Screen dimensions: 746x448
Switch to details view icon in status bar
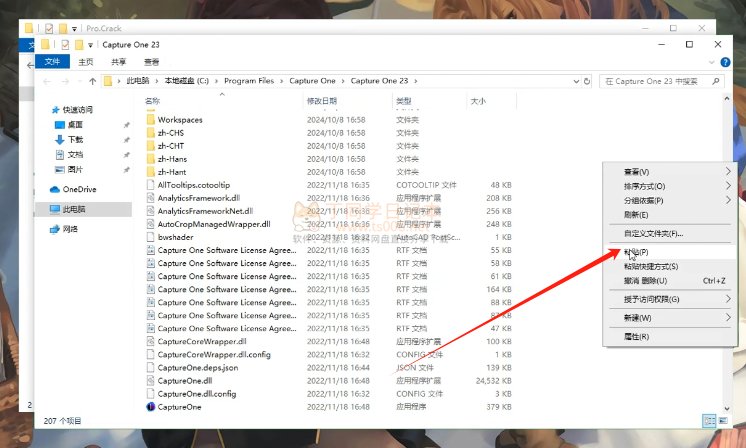point(708,421)
